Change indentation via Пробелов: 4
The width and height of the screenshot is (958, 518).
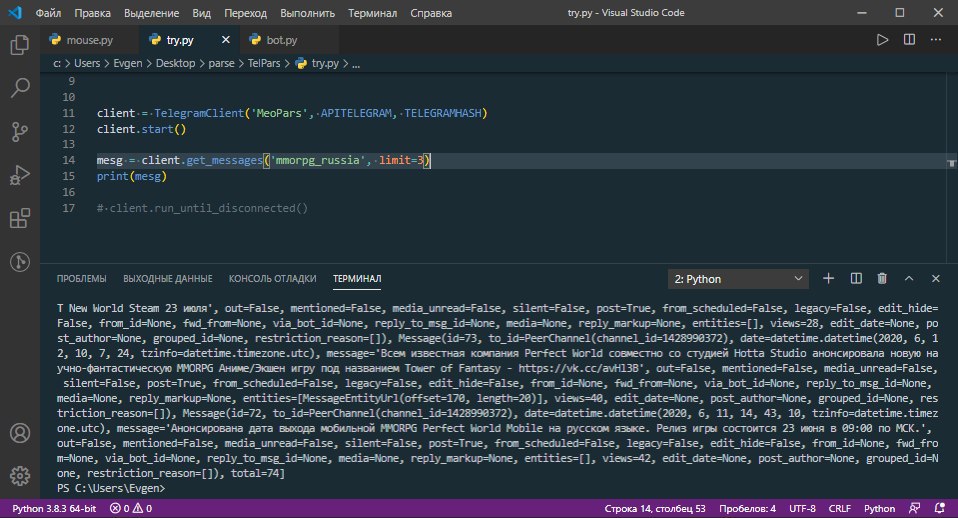(747, 508)
